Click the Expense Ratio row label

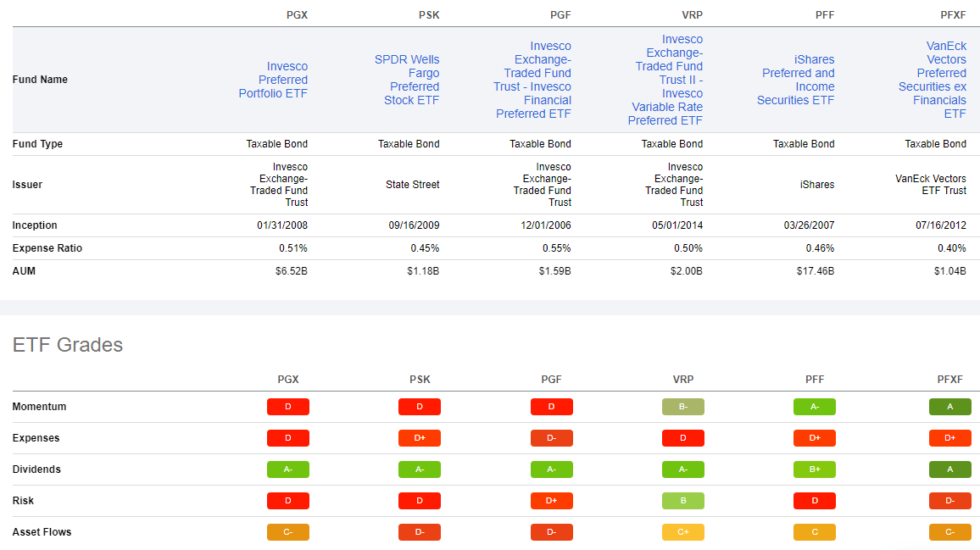click(x=47, y=249)
